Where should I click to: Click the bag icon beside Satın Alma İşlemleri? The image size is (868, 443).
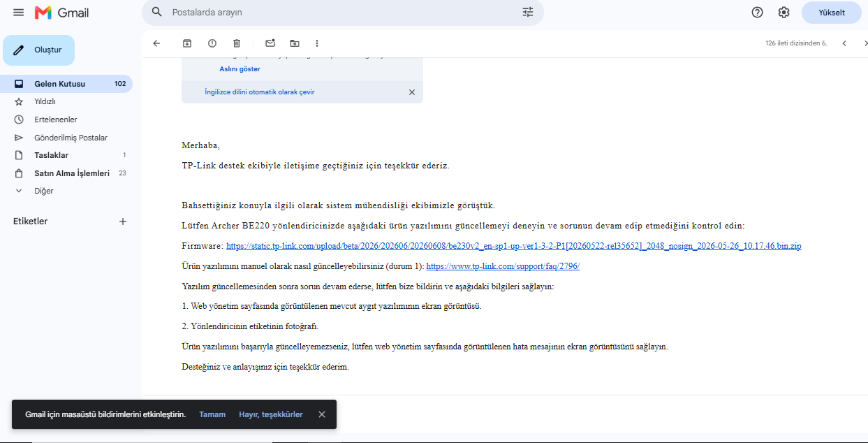coord(19,173)
